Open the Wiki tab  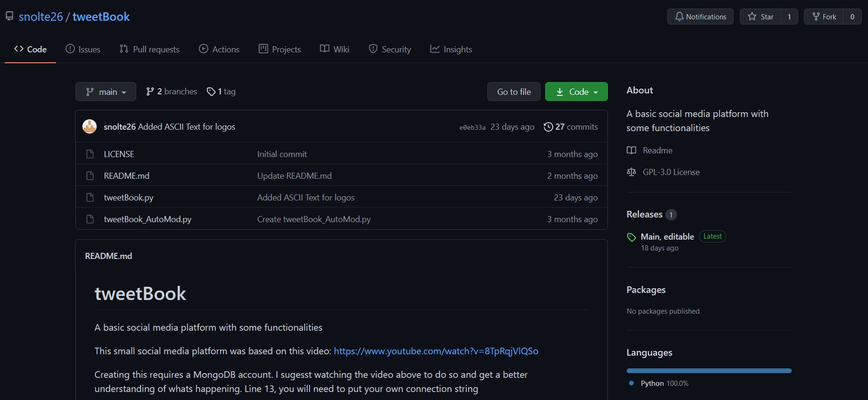tap(335, 49)
